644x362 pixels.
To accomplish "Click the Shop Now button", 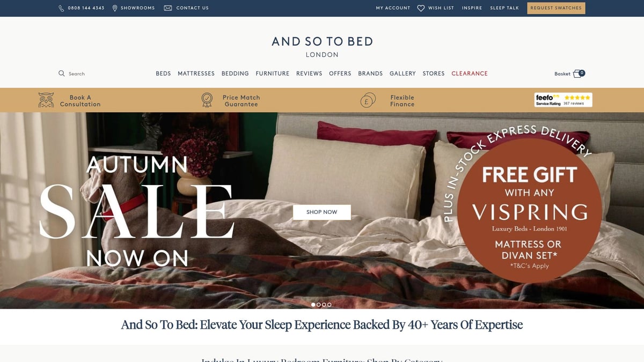I will coord(322,212).
